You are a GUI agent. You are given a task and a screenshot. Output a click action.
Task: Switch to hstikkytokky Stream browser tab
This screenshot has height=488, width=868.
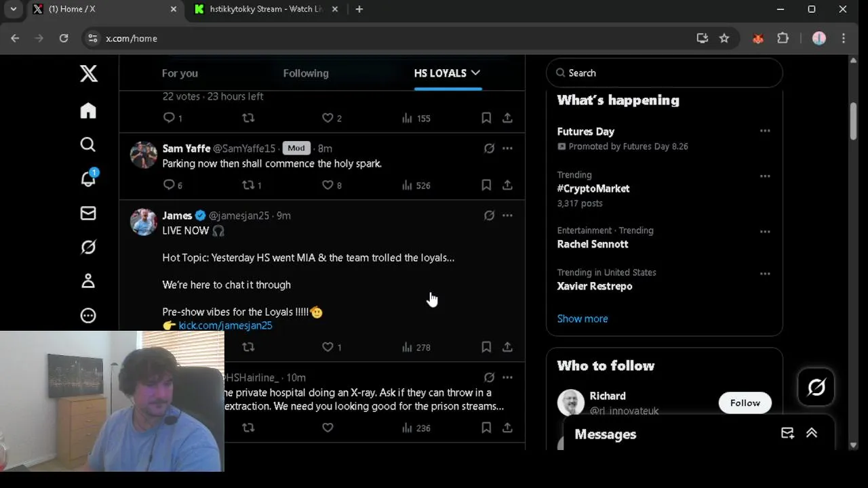pyautogui.click(x=266, y=9)
